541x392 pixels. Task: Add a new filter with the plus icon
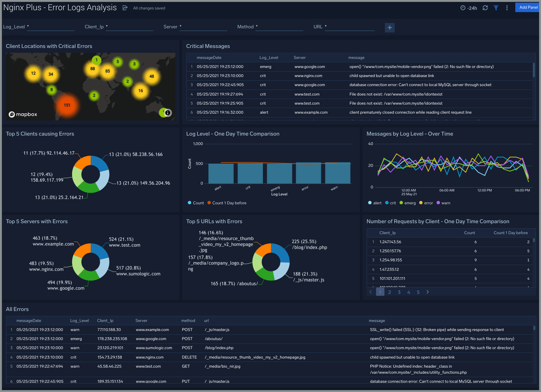tap(390, 28)
